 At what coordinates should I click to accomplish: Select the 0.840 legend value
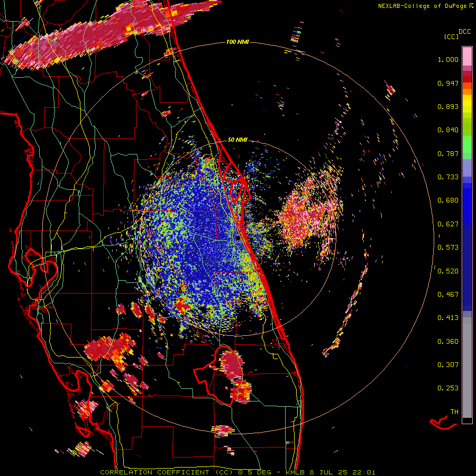pos(448,130)
